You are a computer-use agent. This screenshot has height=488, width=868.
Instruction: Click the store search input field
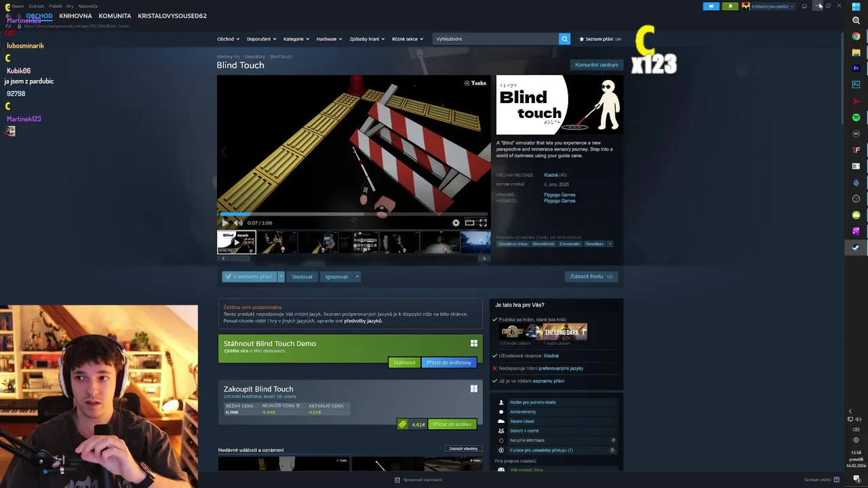point(496,39)
